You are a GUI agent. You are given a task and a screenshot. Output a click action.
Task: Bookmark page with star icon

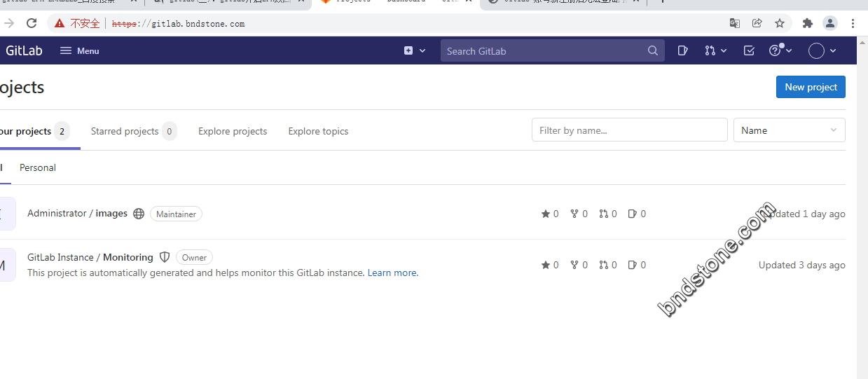coord(779,23)
